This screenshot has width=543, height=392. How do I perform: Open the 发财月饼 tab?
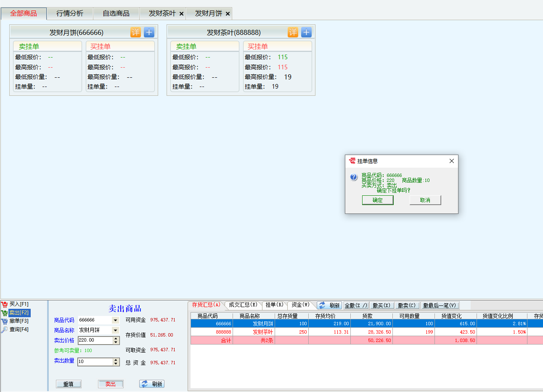click(208, 13)
